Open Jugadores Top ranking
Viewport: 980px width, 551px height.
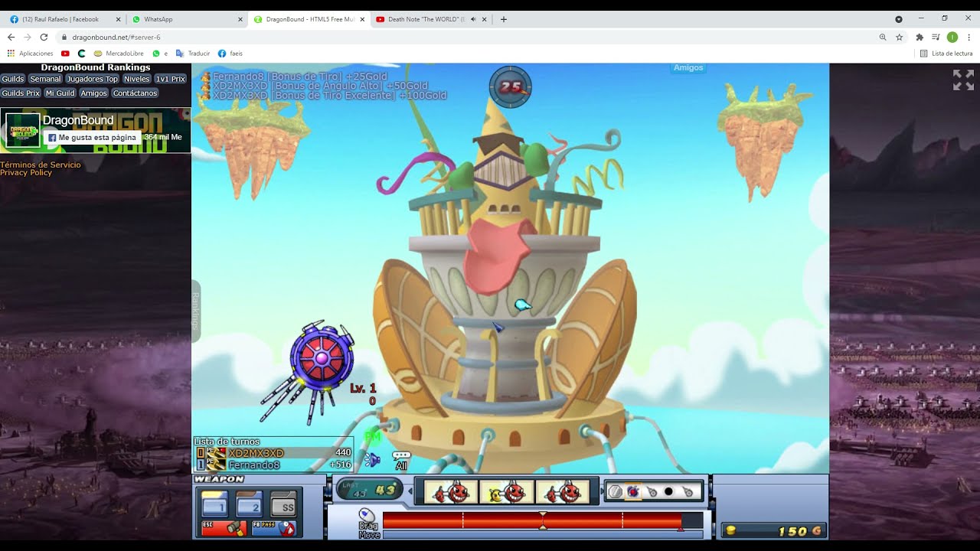(92, 79)
